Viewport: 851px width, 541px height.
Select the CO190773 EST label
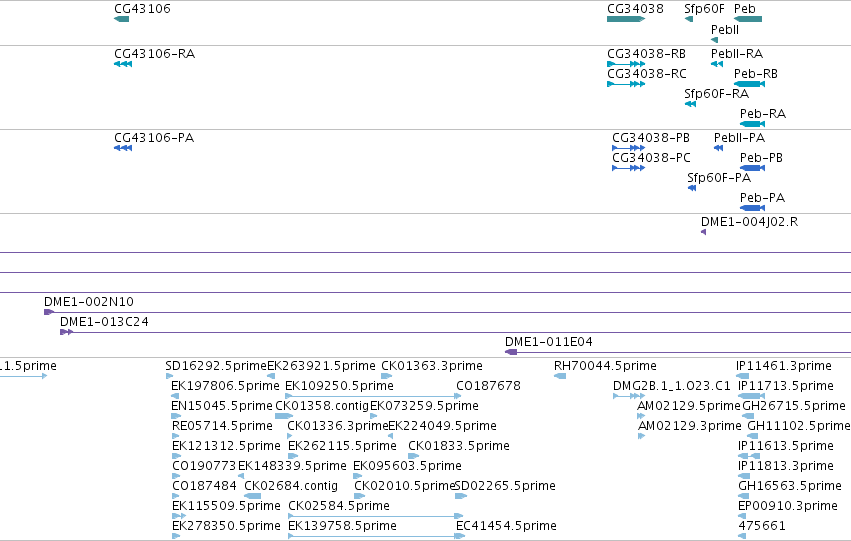pyautogui.click(x=204, y=466)
